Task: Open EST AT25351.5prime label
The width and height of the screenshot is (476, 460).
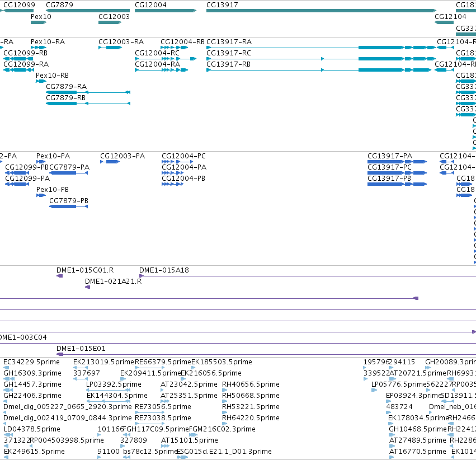Action: [189, 395]
